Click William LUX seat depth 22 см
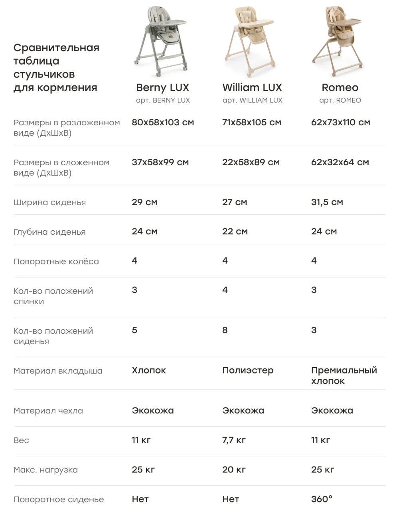This screenshot has width=399, height=532. pyautogui.click(x=235, y=231)
